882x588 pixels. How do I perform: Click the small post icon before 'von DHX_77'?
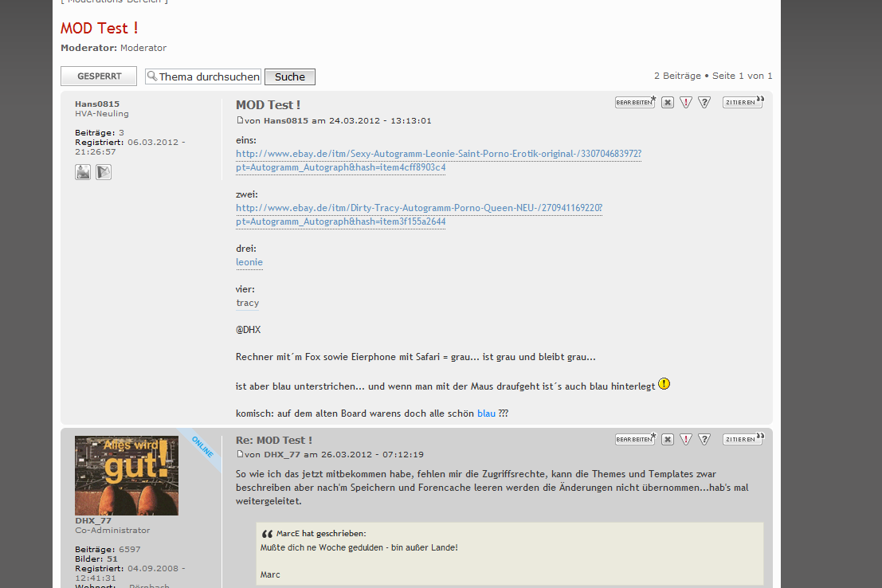click(x=240, y=453)
